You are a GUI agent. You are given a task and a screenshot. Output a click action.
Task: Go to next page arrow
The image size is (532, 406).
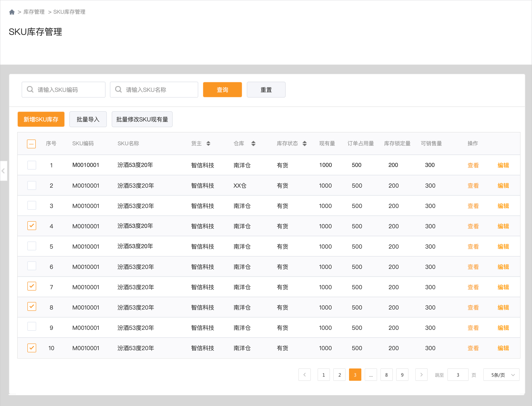[421, 375]
